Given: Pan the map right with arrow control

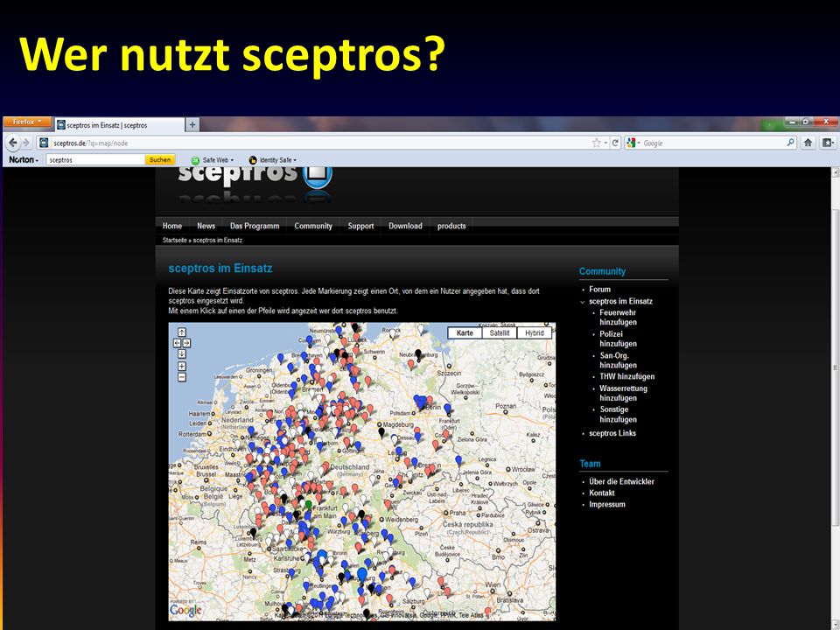Looking at the screenshot, I should tap(186, 343).
